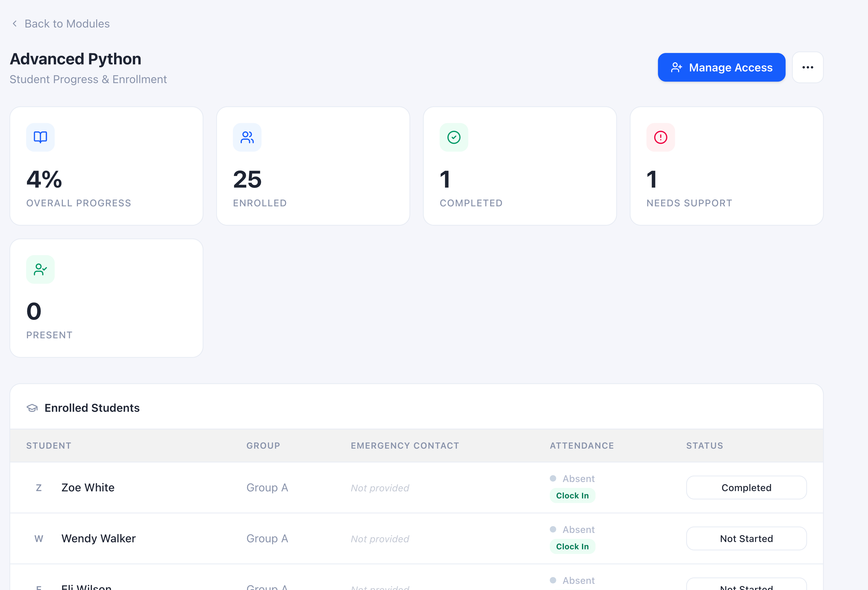868x590 pixels.
Task: Open the ellipsis more-options menu
Action: click(x=807, y=67)
